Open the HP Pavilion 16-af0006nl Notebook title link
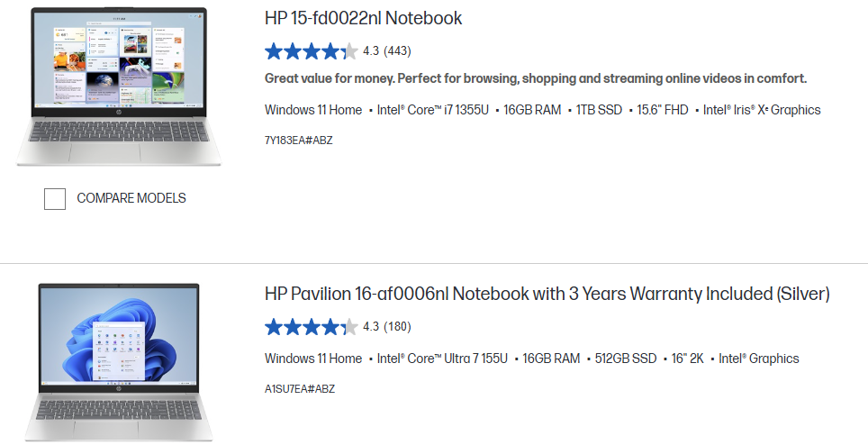Viewport: 868px width, 445px height. [x=547, y=294]
